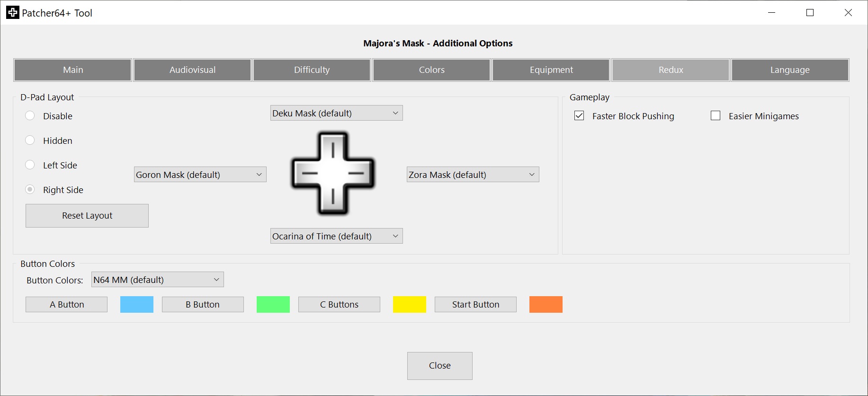868x396 pixels.
Task: Click the 'D-Pad Layout' group label
Action: coord(47,97)
